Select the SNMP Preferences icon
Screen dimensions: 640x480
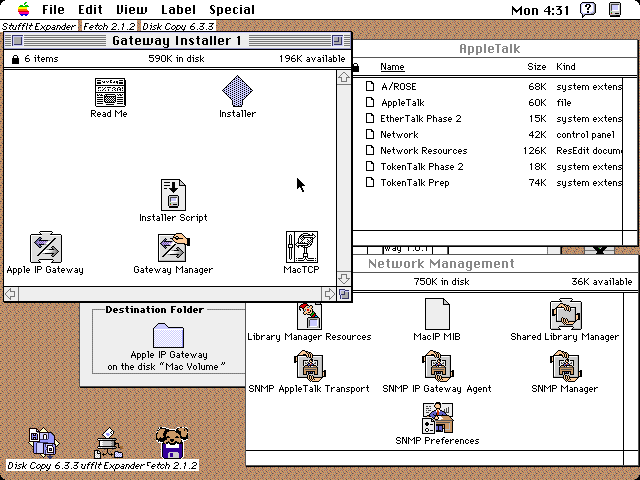point(438,418)
